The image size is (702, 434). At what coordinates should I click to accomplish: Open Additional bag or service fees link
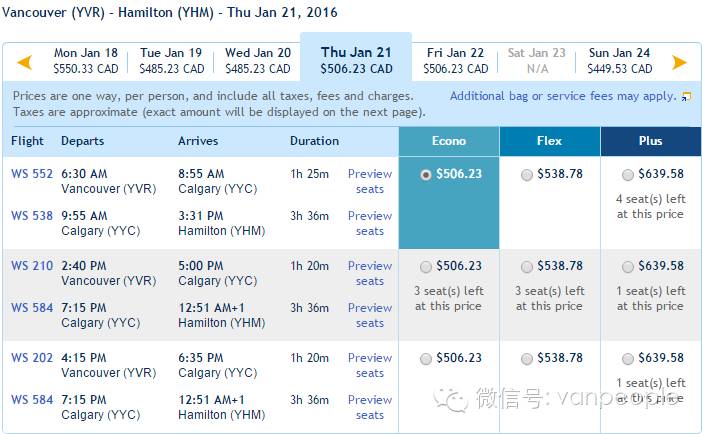[x=563, y=96]
